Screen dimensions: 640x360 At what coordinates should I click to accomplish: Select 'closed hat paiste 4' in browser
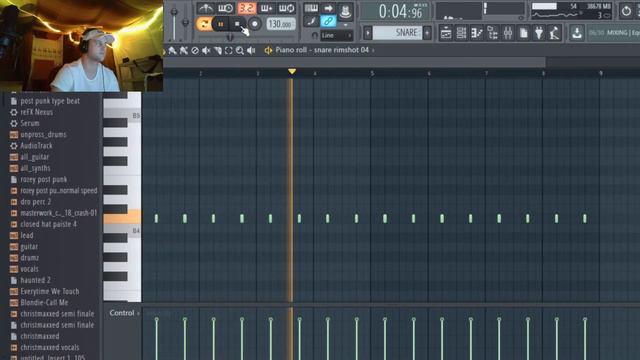click(49, 224)
